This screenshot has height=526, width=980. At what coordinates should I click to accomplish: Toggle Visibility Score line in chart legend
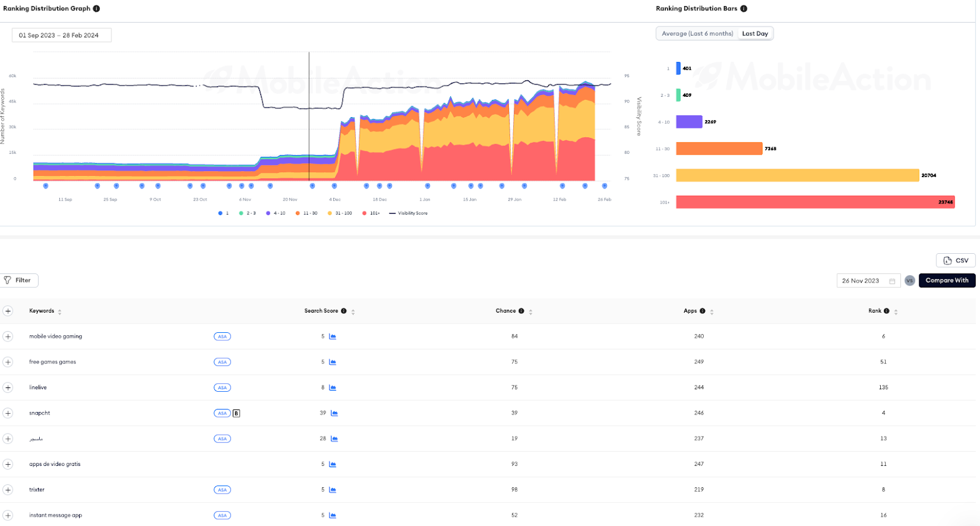point(409,213)
